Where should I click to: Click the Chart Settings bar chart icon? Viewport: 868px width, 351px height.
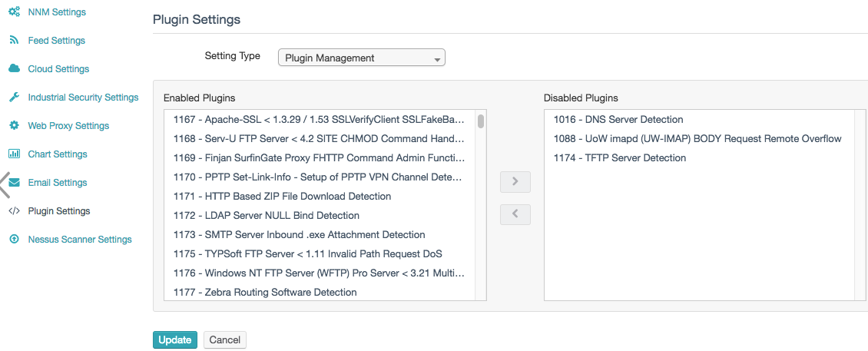point(14,154)
